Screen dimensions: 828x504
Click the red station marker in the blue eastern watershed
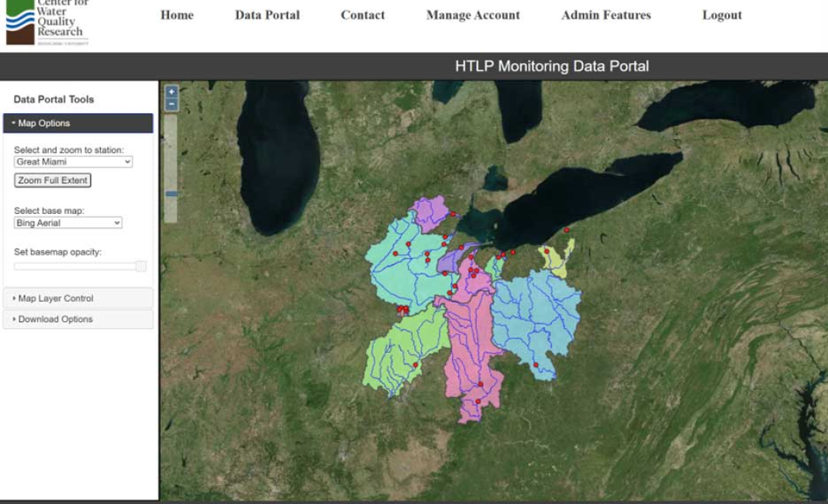[x=536, y=364]
